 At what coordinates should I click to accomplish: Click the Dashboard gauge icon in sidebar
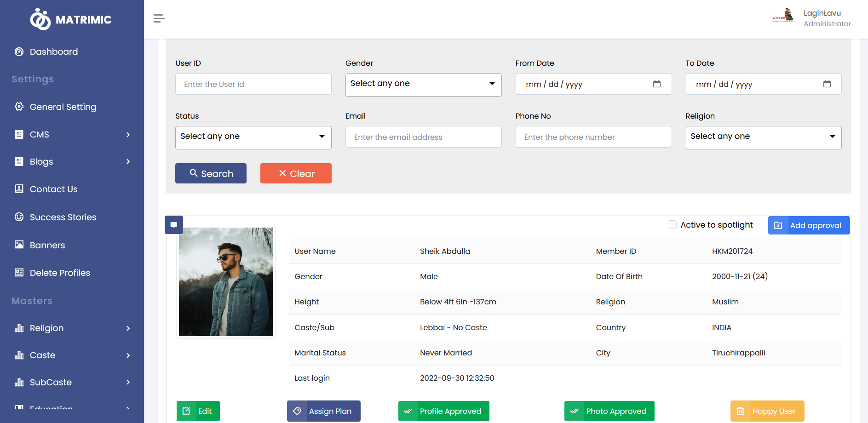pos(19,52)
